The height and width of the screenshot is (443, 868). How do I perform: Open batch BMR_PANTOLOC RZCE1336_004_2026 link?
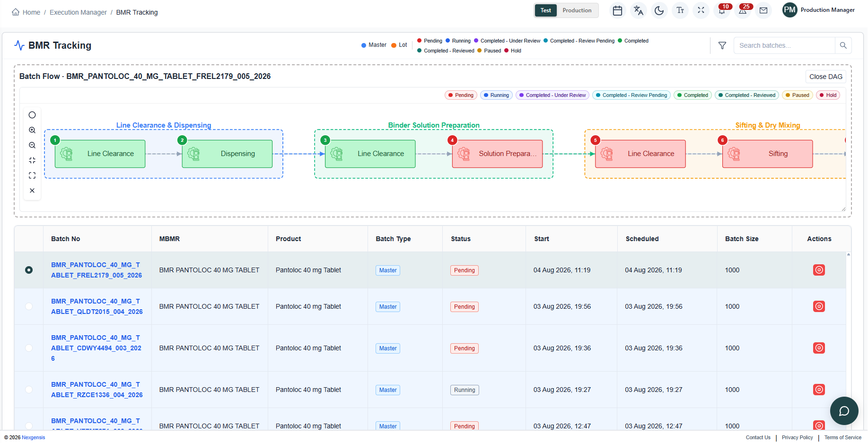[x=96, y=390]
